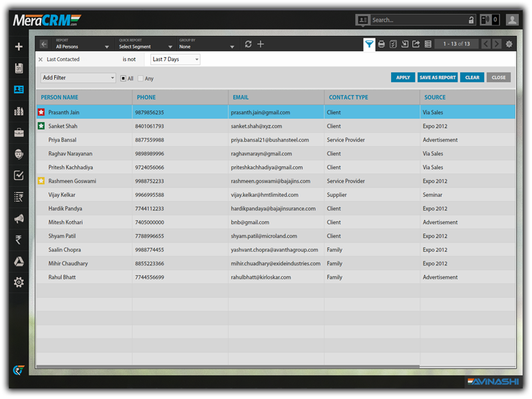Open the contacts card icon in sidebar

[19, 89]
